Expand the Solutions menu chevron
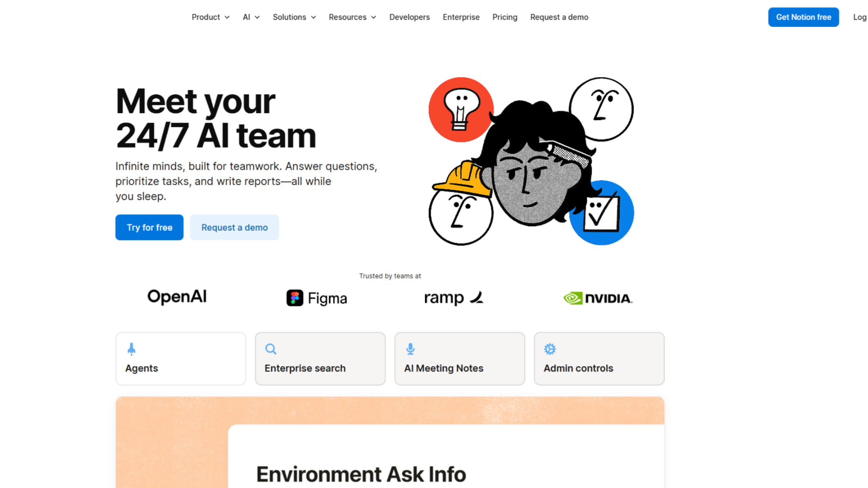The width and height of the screenshot is (868, 488). (x=313, y=17)
